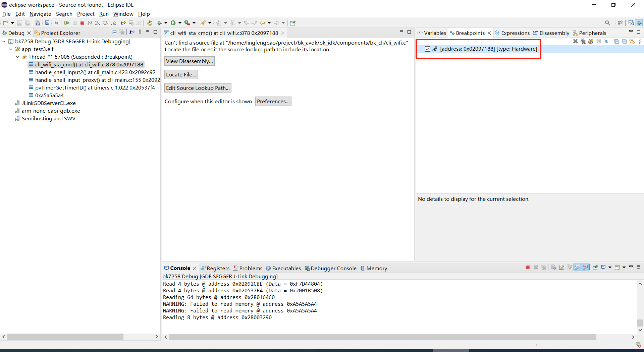Click the Step Into icon
Image resolution: width=644 pixels, height=352 pixels.
(x=98, y=23)
